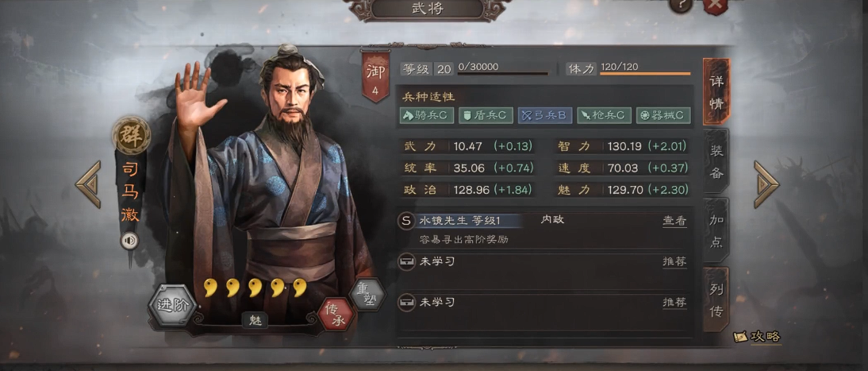868x371 pixels.
Task: Select the 器械C siege aptitude badge
Action: [x=663, y=115]
